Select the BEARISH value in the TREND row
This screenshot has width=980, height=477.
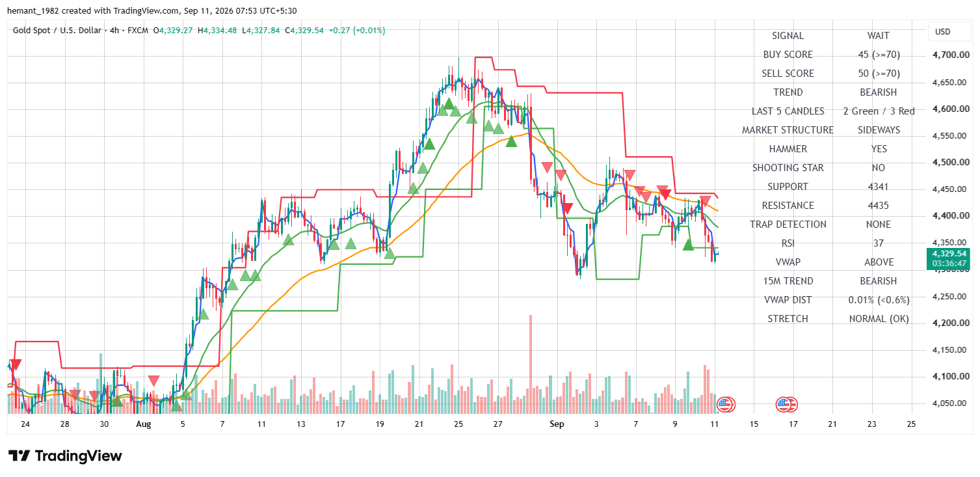coord(879,92)
